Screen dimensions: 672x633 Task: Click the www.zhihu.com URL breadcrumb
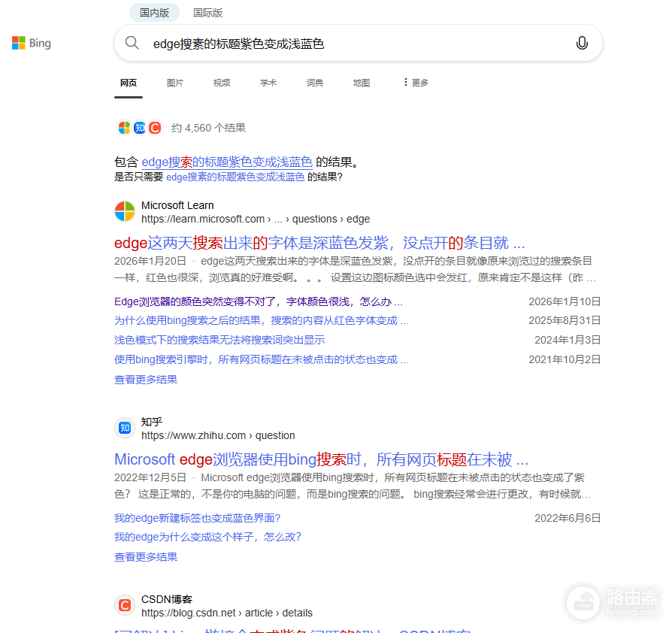click(218, 435)
